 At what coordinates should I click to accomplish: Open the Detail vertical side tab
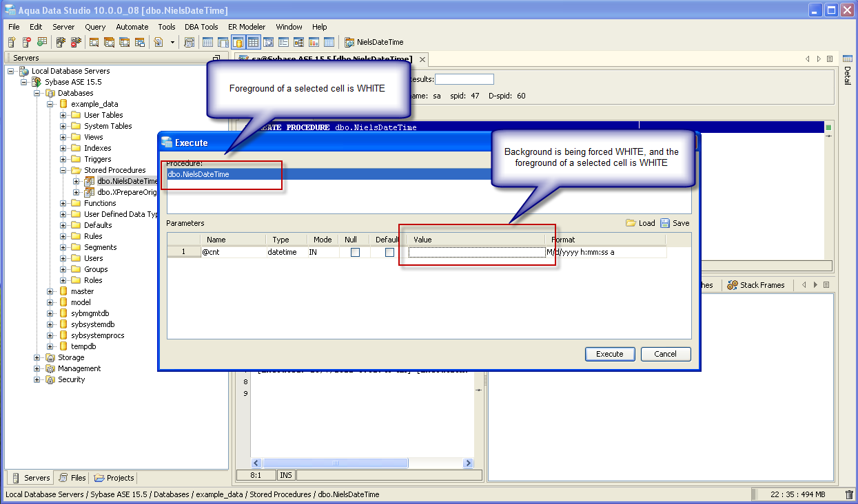(x=848, y=71)
